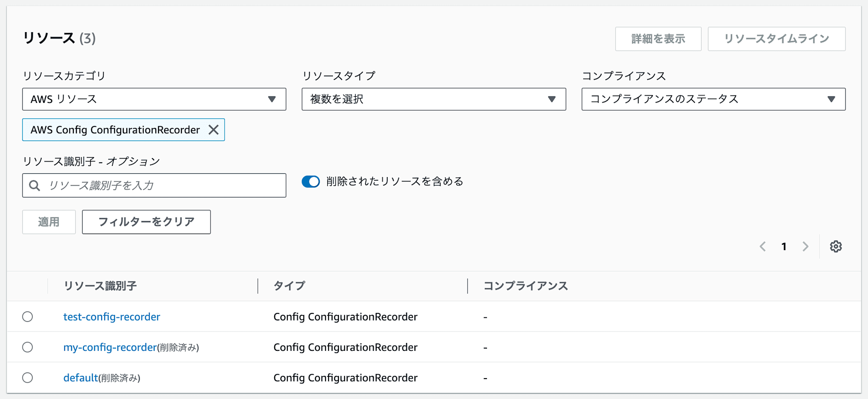Select radio button for test-config-recorder
The height and width of the screenshot is (399, 868).
(27, 317)
